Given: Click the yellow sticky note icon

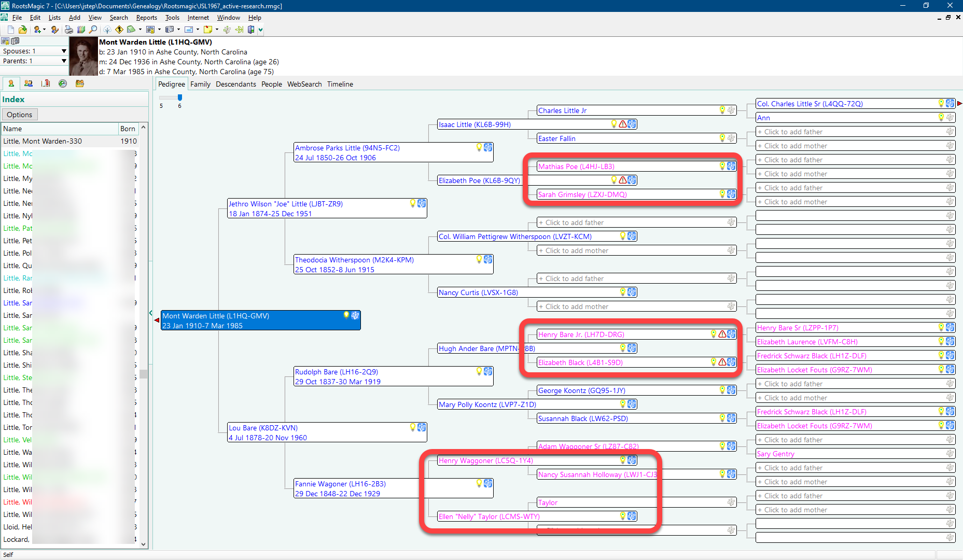Looking at the screenshot, I should pyautogui.click(x=207, y=30).
